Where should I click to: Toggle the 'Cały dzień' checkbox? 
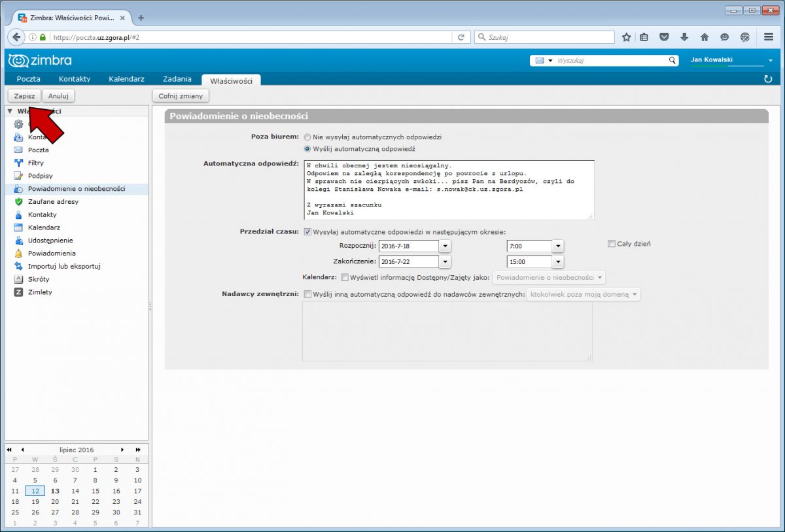tap(612, 244)
